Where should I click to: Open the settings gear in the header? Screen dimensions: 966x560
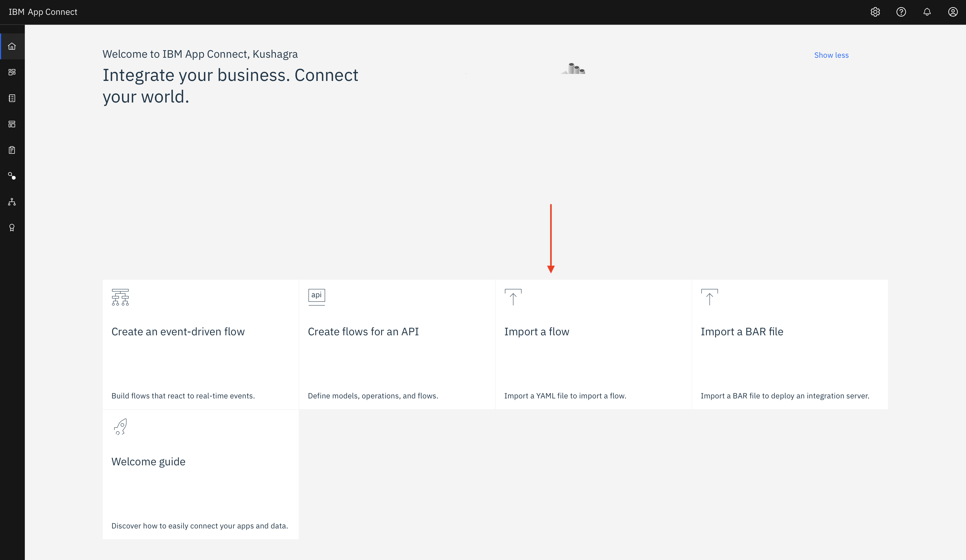click(x=875, y=12)
